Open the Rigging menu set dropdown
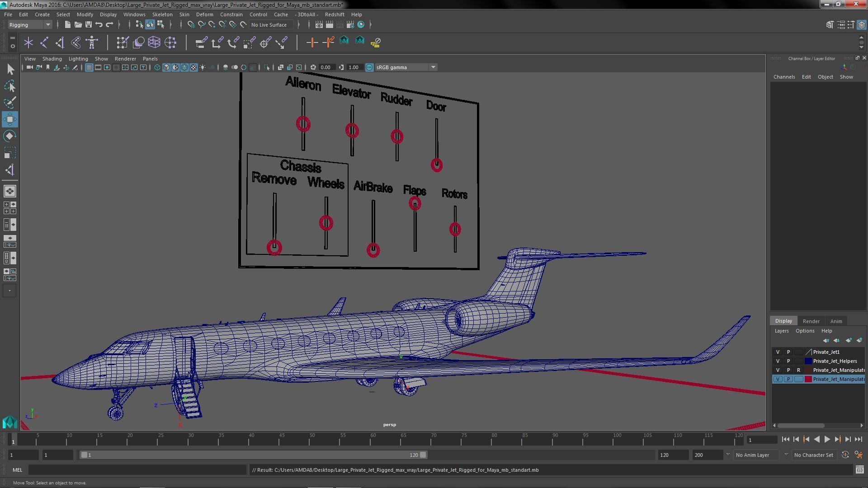 tap(29, 25)
